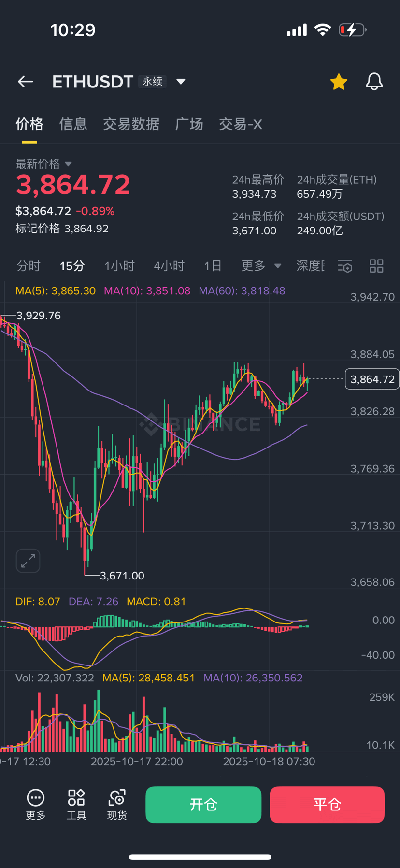Image resolution: width=400 pixels, height=868 pixels.
Task: Tap the 24h最高价 value 3,934.73
Action: pyautogui.click(x=254, y=194)
